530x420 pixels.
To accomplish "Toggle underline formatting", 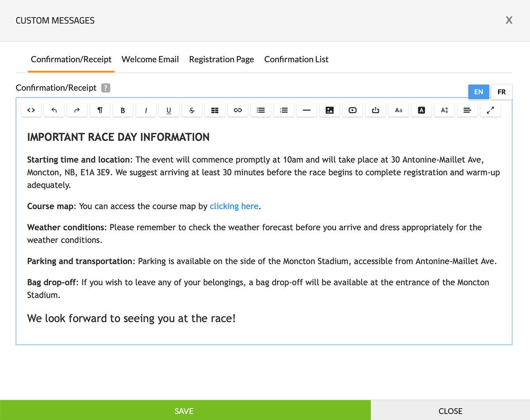I will (x=169, y=110).
